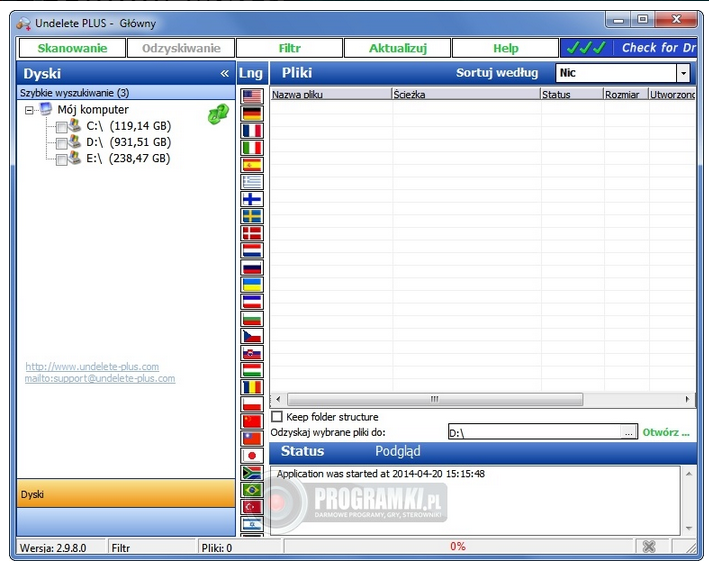Pick the Danish flag language
Image resolution: width=709 pixels, height=565 pixels.
point(252,233)
